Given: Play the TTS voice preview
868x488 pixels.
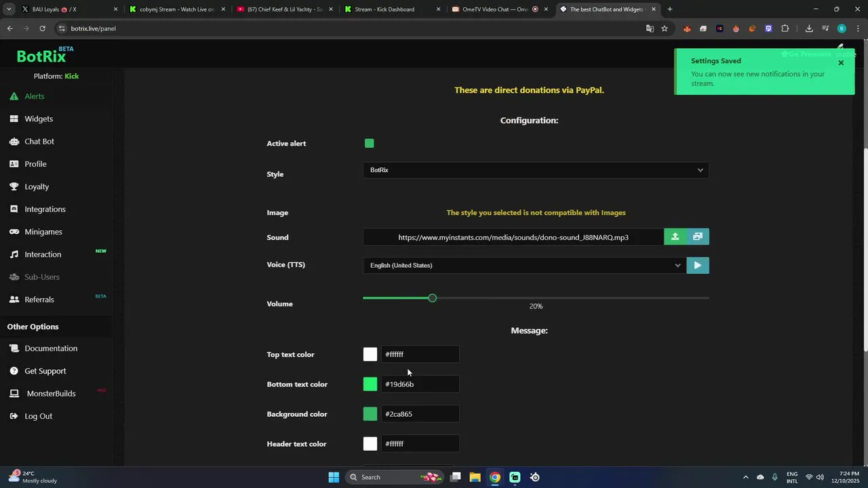Looking at the screenshot, I should (698, 265).
